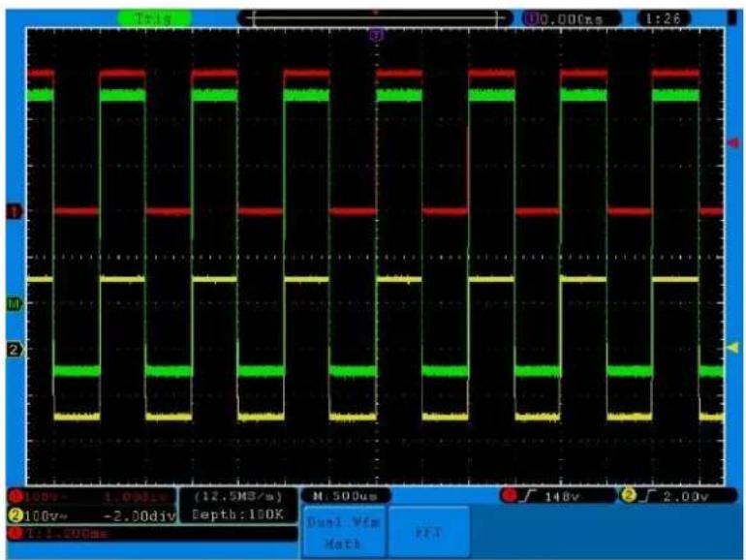
Task: Select the yellow channel 2 ground marker
Action: click(x=15, y=349)
